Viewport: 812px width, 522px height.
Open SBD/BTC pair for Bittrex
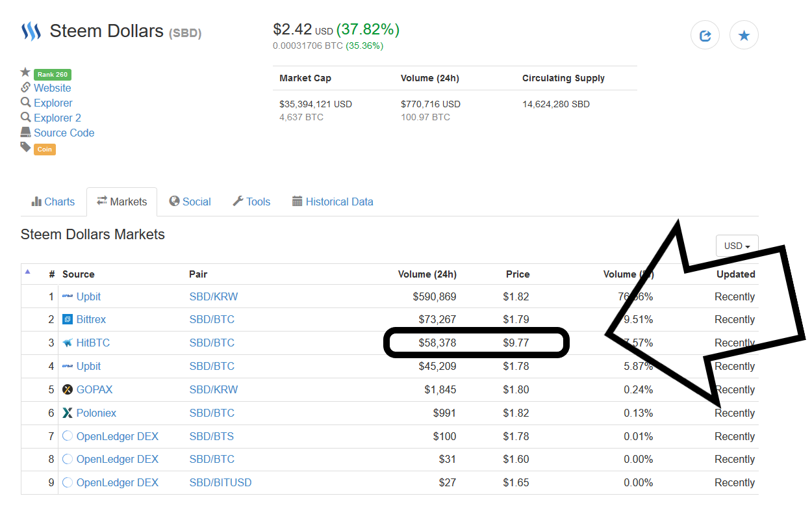[x=212, y=319]
